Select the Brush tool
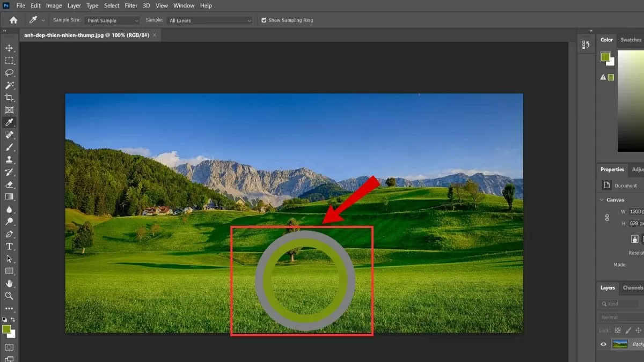Screen dimensions: 644x362 (9, 147)
